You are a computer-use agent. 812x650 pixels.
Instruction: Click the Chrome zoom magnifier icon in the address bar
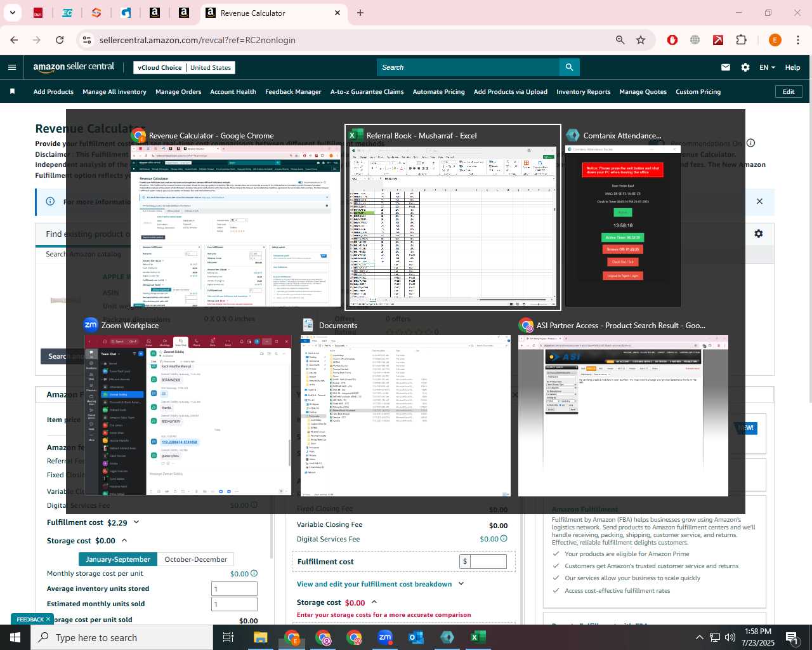(620, 40)
